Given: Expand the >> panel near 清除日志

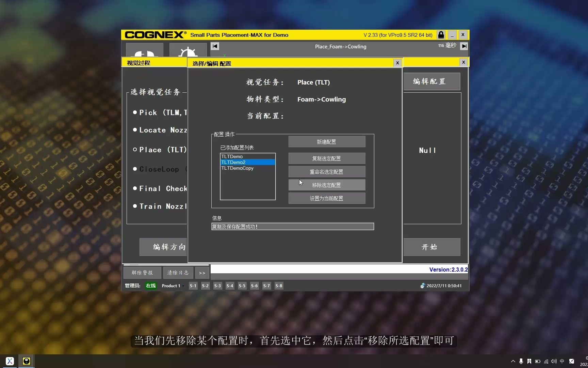Looking at the screenshot, I should coord(202,273).
